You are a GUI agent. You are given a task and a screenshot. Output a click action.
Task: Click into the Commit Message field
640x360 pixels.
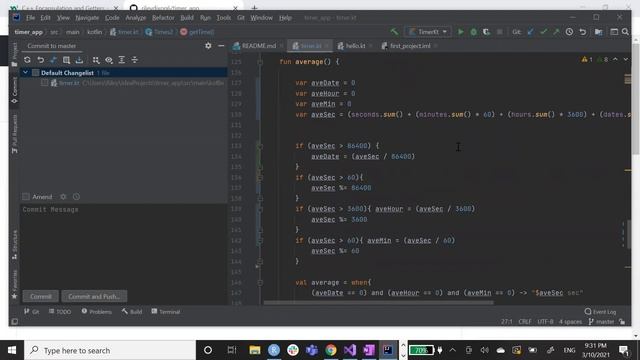(x=124, y=246)
